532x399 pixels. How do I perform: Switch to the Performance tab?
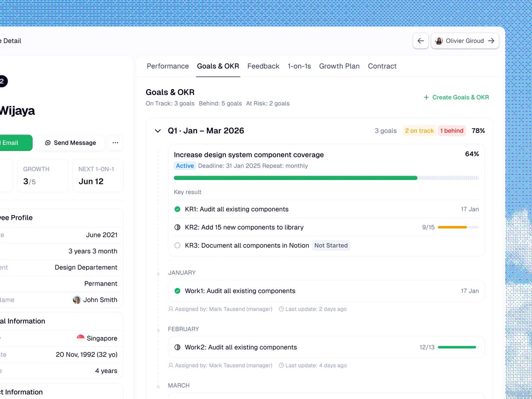click(x=168, y=66)
